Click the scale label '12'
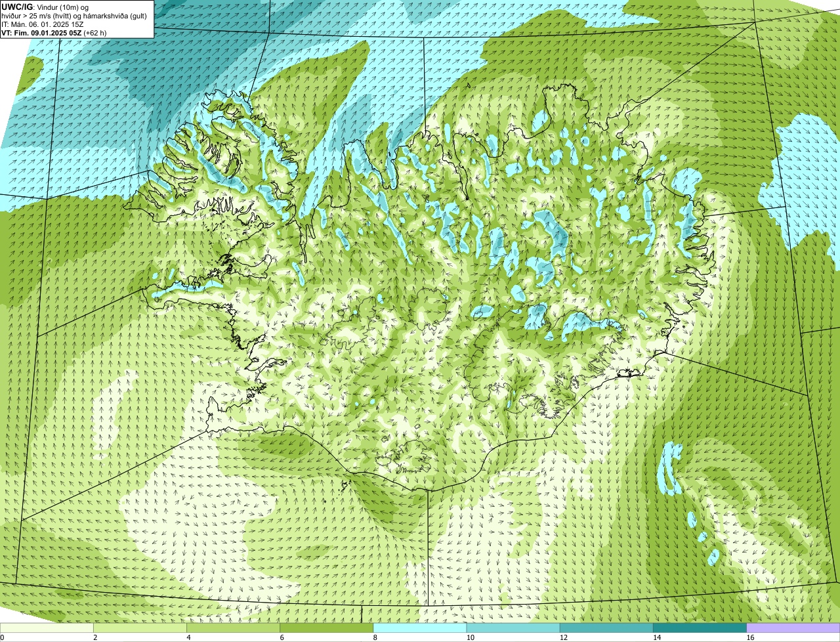 [x=563, y=637]
